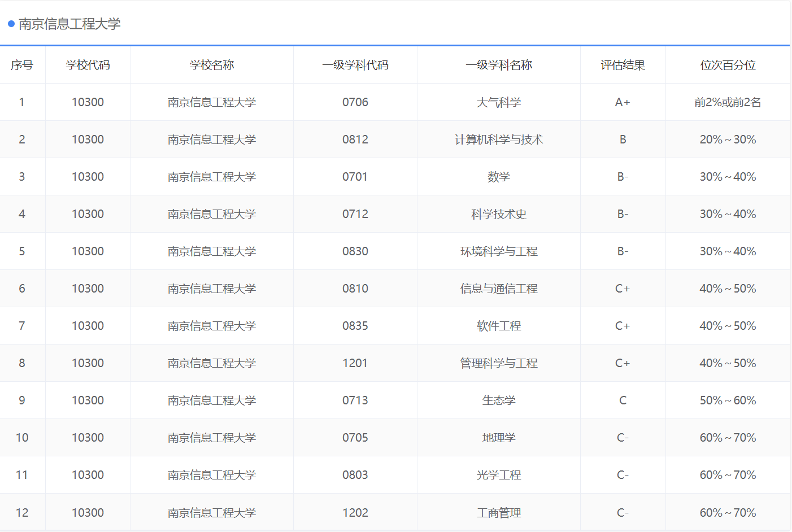The image size is (792, 532).
Task: Click the 序号 column header
Action: click(x=23, y=65)
